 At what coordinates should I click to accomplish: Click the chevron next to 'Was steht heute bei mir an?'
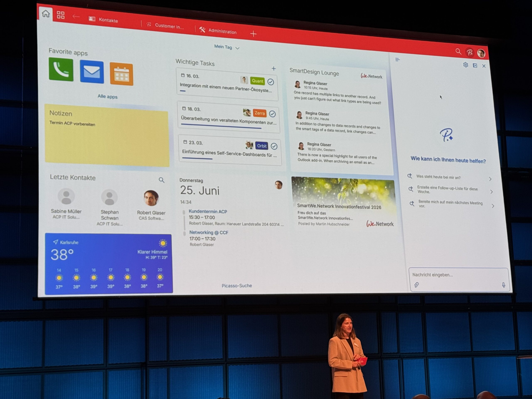[x=490, y=179]
